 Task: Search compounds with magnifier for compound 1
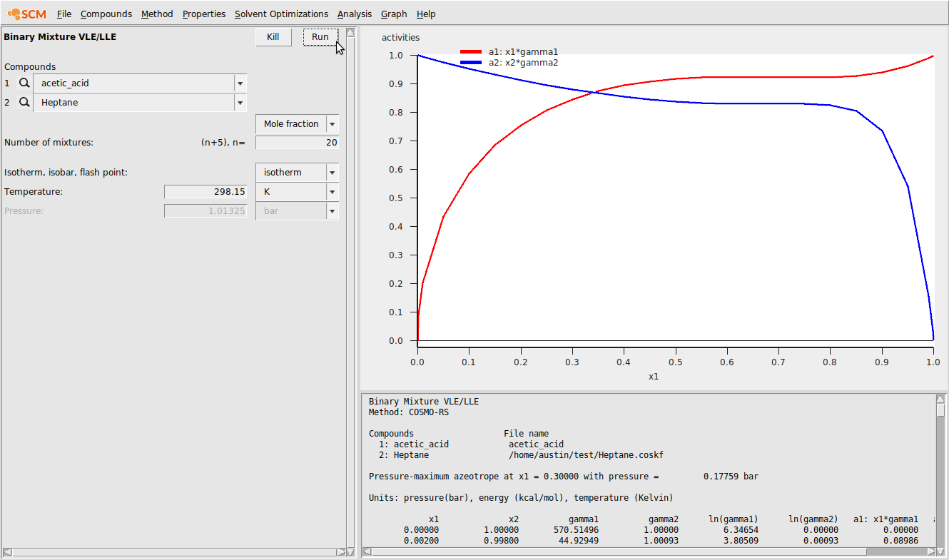tap(24, 83)
